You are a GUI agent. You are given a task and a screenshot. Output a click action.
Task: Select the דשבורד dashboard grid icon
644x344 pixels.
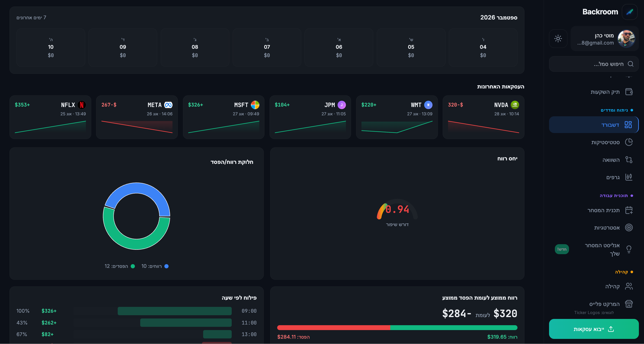pos(628,124)
